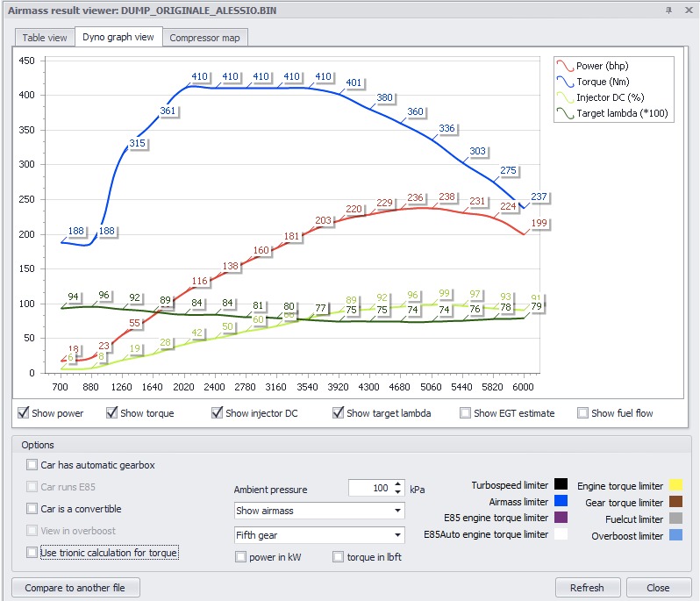Click the pin icon in title bar

668,11
